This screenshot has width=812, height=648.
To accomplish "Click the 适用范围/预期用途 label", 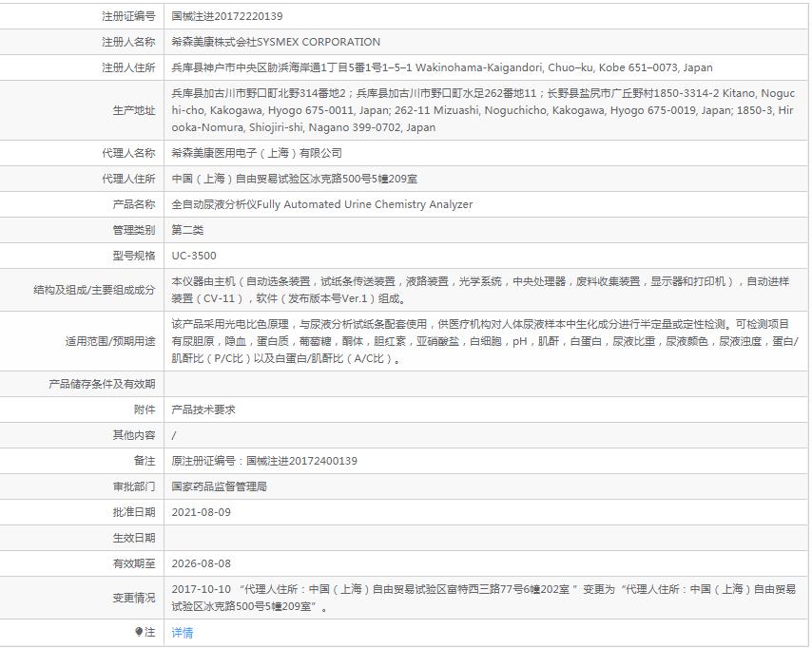I will 110,341.
